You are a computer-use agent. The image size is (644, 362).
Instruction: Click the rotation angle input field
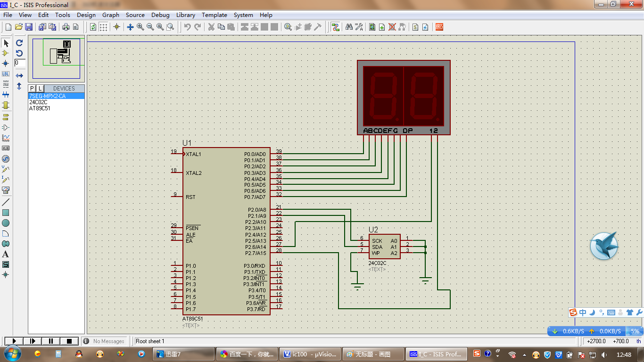tap(20, 63)
